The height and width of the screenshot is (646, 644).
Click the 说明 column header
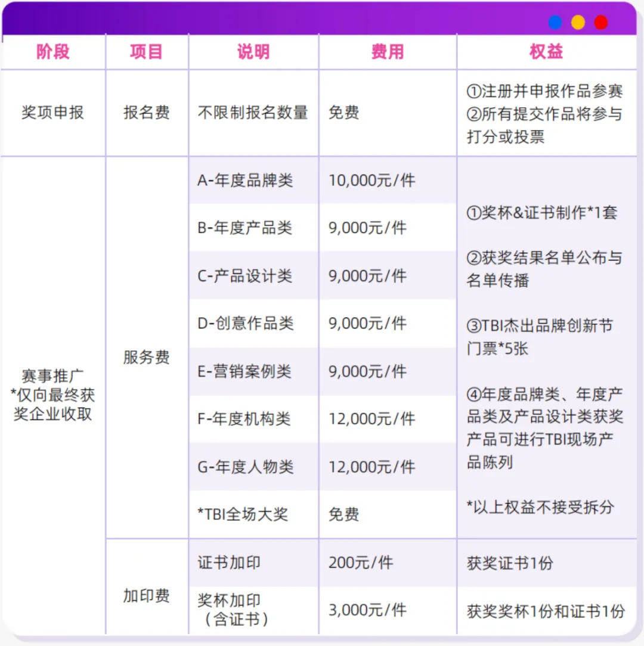pos(253,52)
